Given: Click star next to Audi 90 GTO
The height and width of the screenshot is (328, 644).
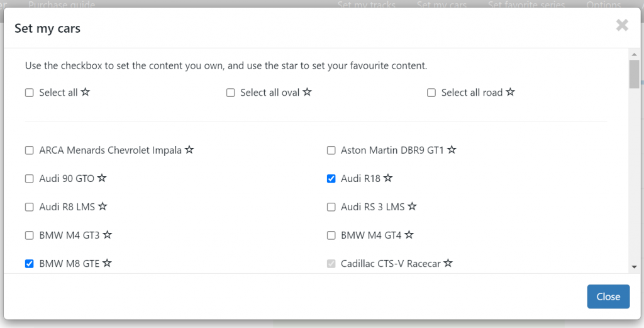Looking at the screenshot, I should click(x=102, y=178).
